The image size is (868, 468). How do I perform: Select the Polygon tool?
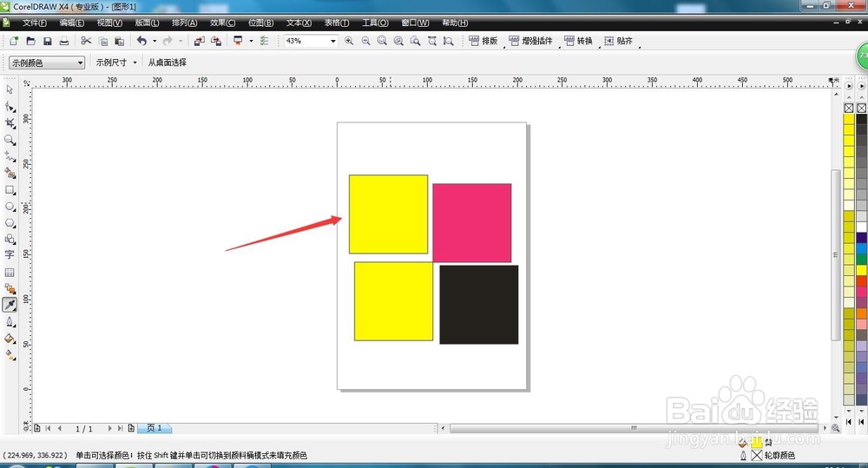click(x=10, y=223)
